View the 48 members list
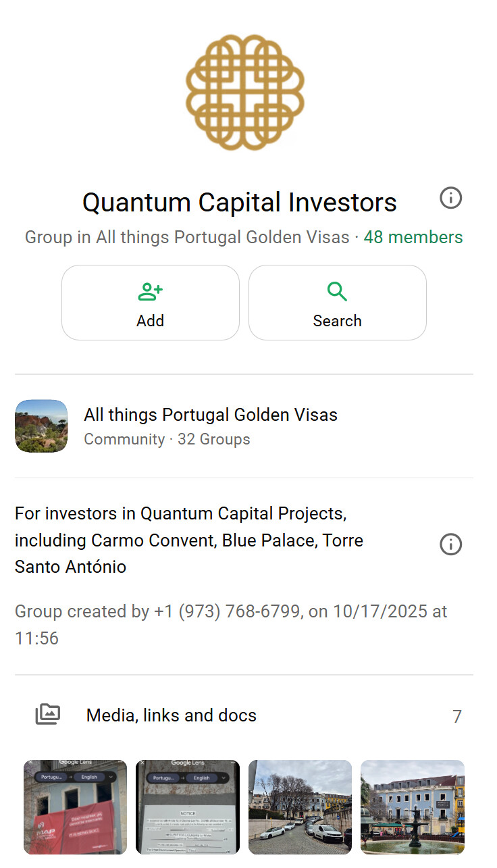Viewport: 497px width, 868px height. 413,238
